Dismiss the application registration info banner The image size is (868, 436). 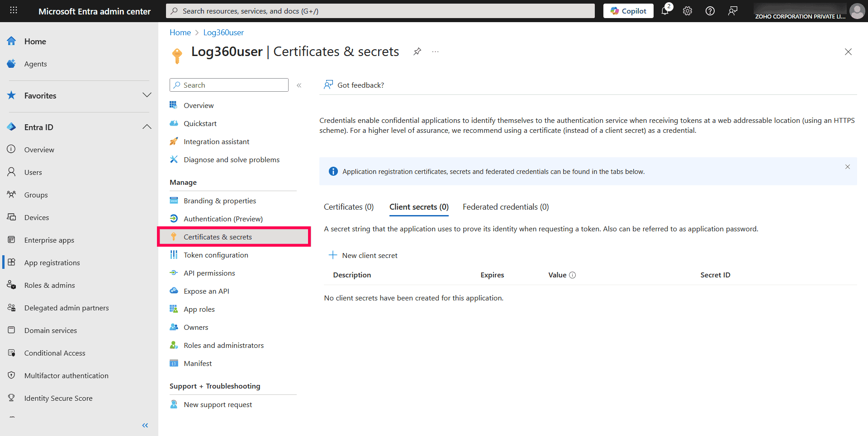tap(847, 167)
